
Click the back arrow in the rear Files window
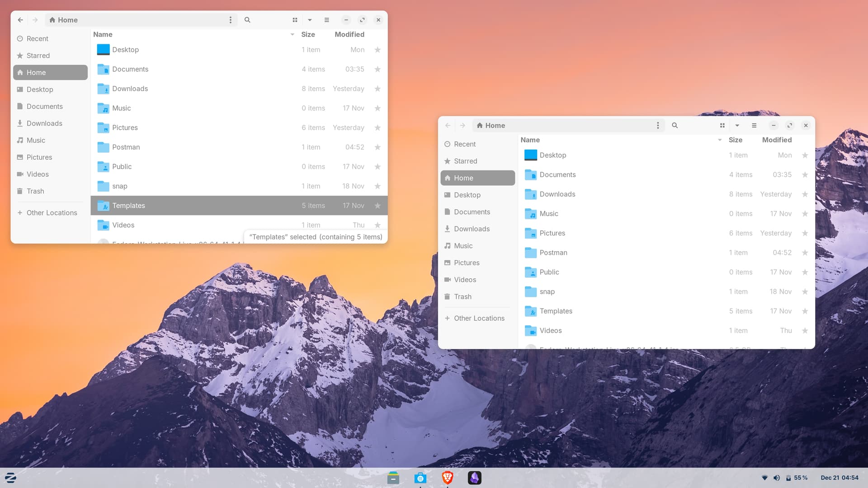click(x=20, y=20)
